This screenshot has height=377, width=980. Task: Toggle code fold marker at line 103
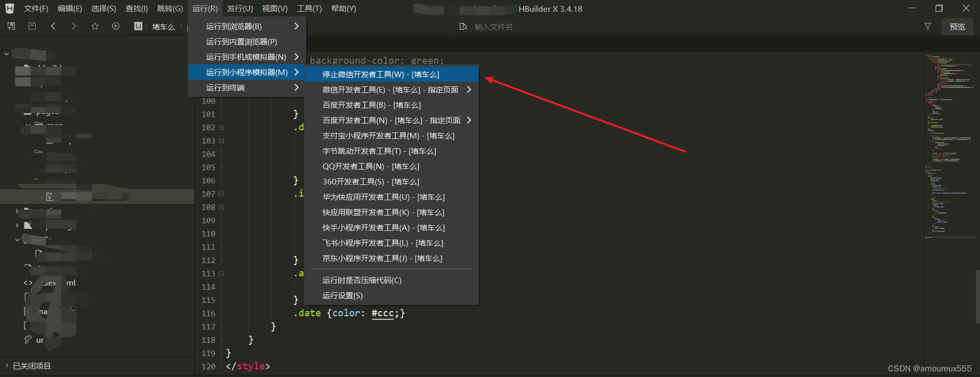(222, 140)
